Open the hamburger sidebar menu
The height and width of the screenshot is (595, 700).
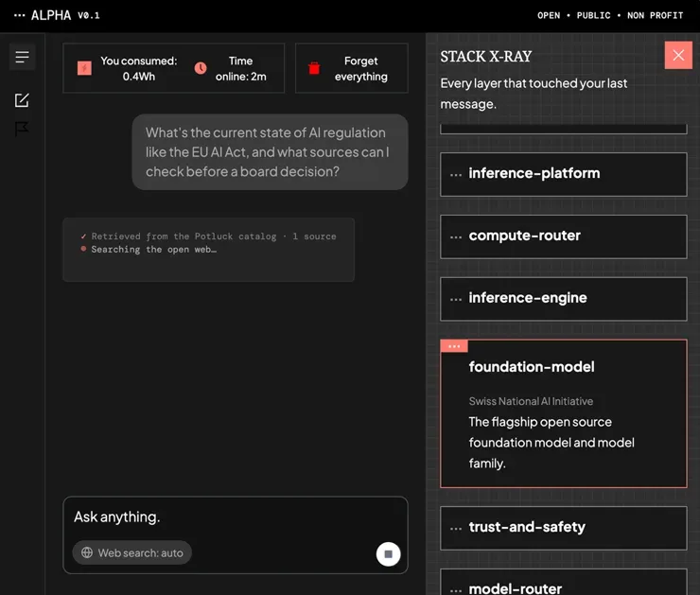pyautogui.click(x=22, y=57)
